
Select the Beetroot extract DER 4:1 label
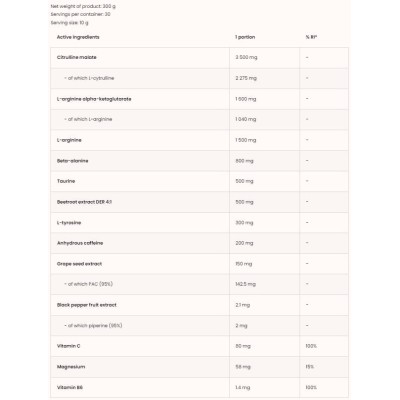tap(84, 202)
